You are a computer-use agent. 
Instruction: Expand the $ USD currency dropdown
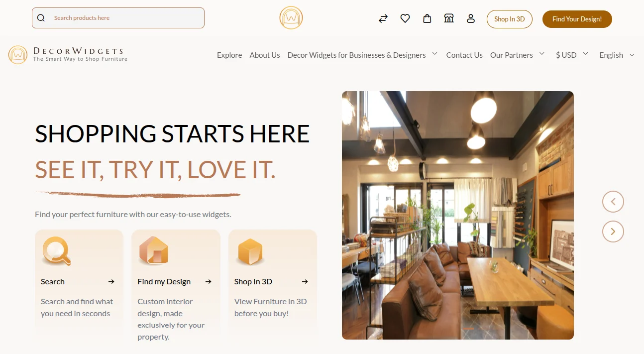(x=572, y=55)
